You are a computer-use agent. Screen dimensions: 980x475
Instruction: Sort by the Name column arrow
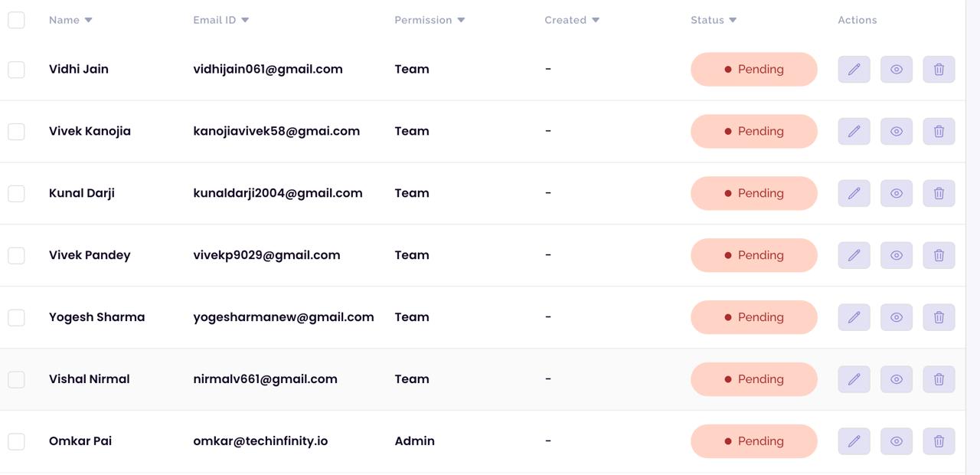point(88,20)
